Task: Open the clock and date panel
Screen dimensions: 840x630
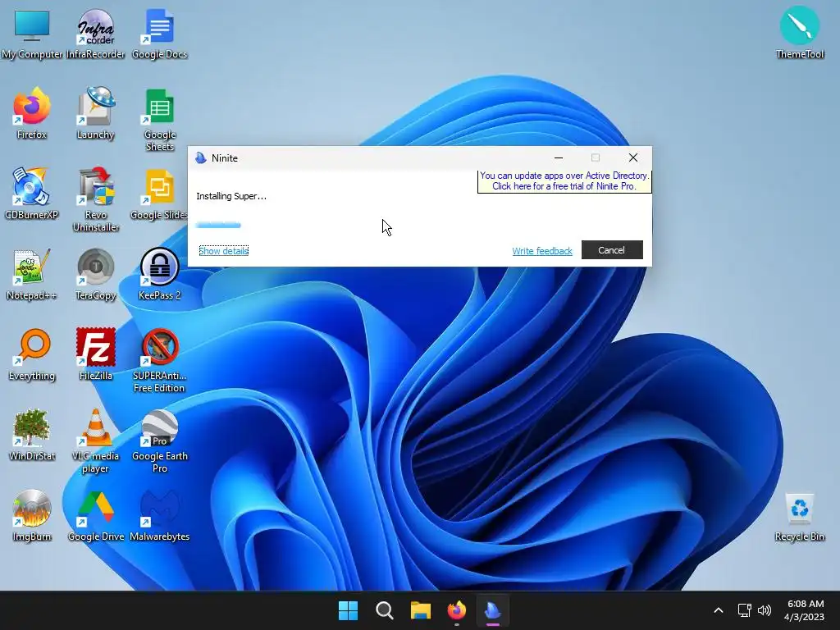Action: [805, 610]
